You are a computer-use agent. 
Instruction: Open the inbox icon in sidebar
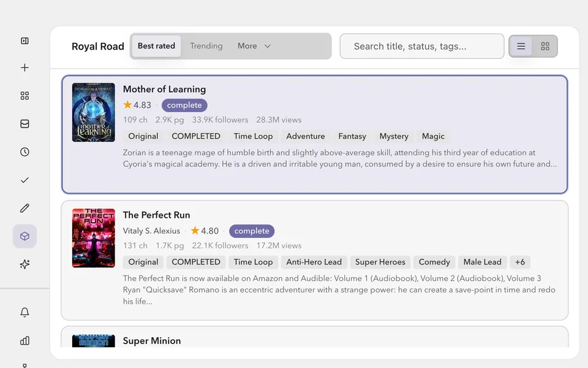pyautogui.click(x=24, y=124)
